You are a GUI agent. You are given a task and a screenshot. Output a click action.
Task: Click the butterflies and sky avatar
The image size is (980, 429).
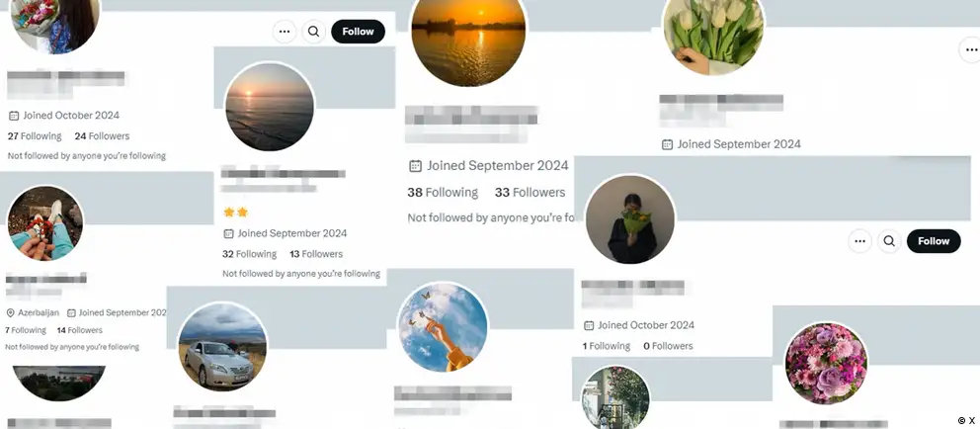pos(443,327)
